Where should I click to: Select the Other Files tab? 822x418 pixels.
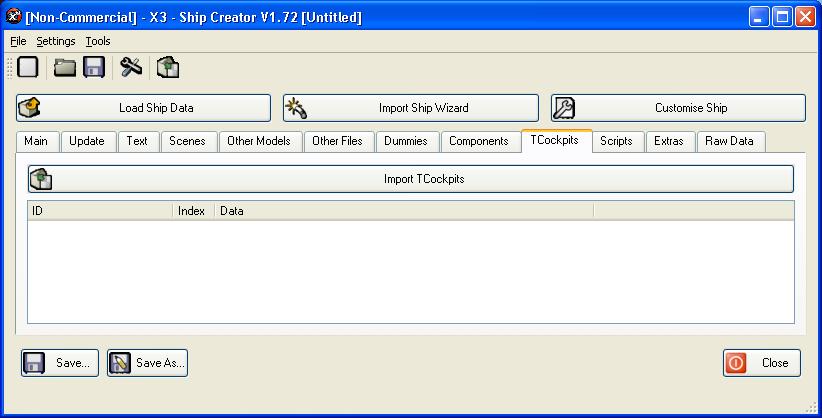pyautogui.click(x=338, y=141)
